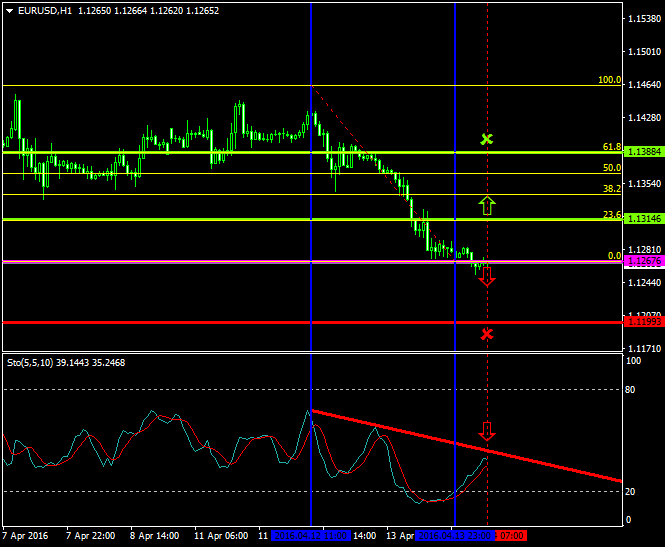
Task: Select the red X mark below 1.11993 line
Action: pyautogui.click(x=487, y=334)
